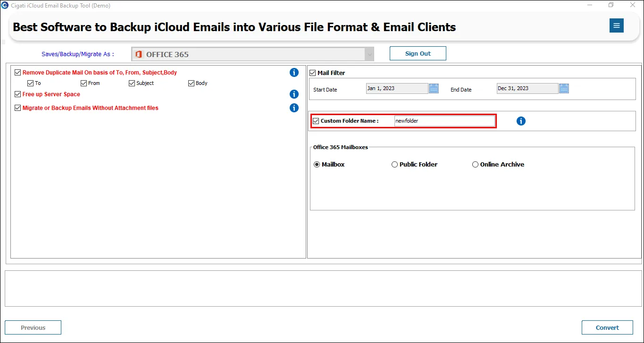Image resolution: width=644 pixels, height=343 pixels.
Task: Click the End Date field
Action: (527, 88)
